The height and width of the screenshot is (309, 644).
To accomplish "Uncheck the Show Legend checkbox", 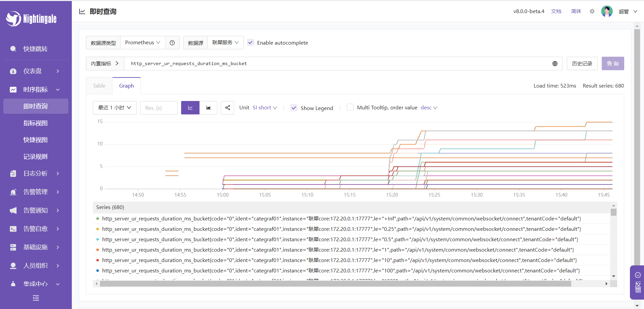I will [x=294, y=108].
